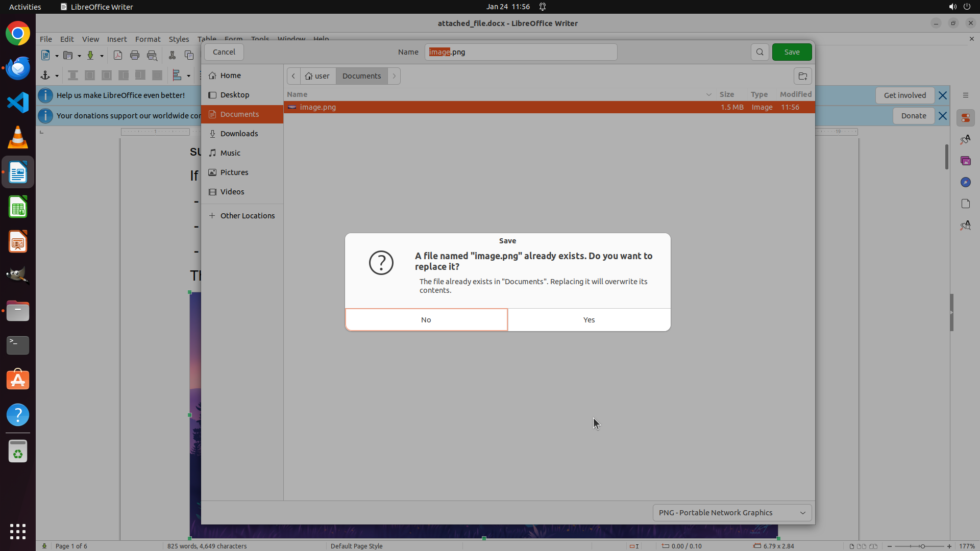Image resolution: width=980 pixels, height=551 pixels.
Task: Open the Sidebar Properties panel icon
Action: pos(965,118)
